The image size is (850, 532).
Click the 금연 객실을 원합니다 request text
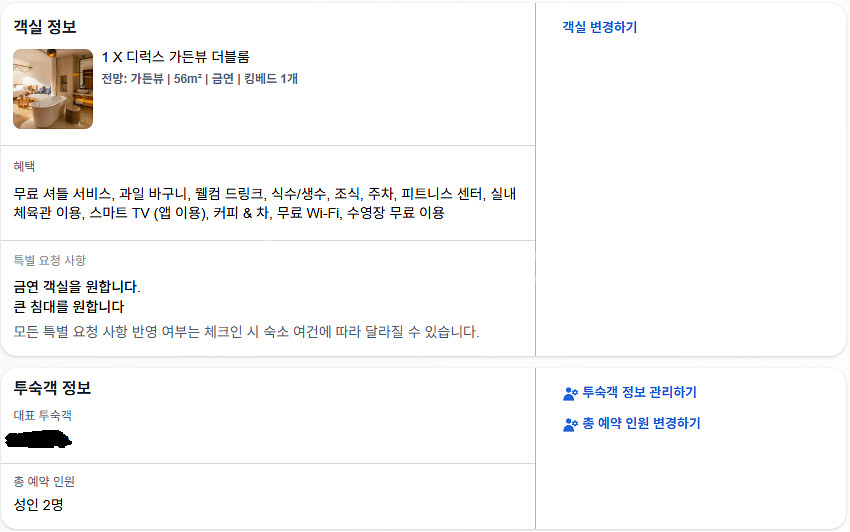(77, 287)
